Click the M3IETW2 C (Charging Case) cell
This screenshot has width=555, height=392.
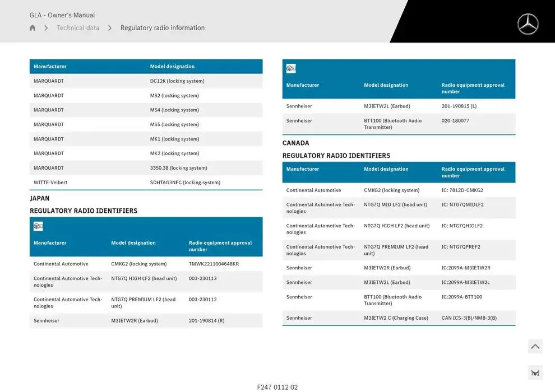[x=396, y=318]
